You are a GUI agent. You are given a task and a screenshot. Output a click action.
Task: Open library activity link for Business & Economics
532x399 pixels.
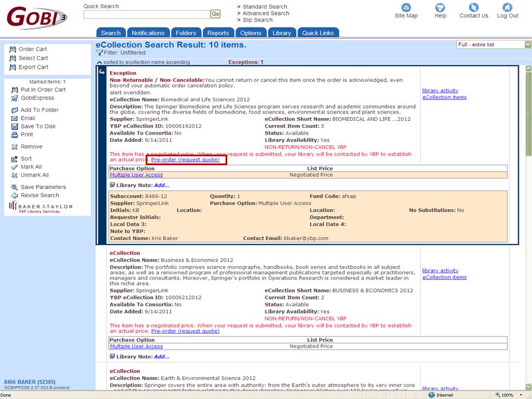[x=440, y=270]
